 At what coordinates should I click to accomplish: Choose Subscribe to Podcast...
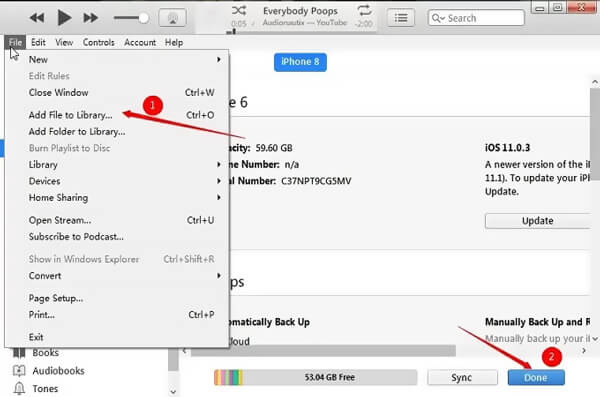[117, 237]
